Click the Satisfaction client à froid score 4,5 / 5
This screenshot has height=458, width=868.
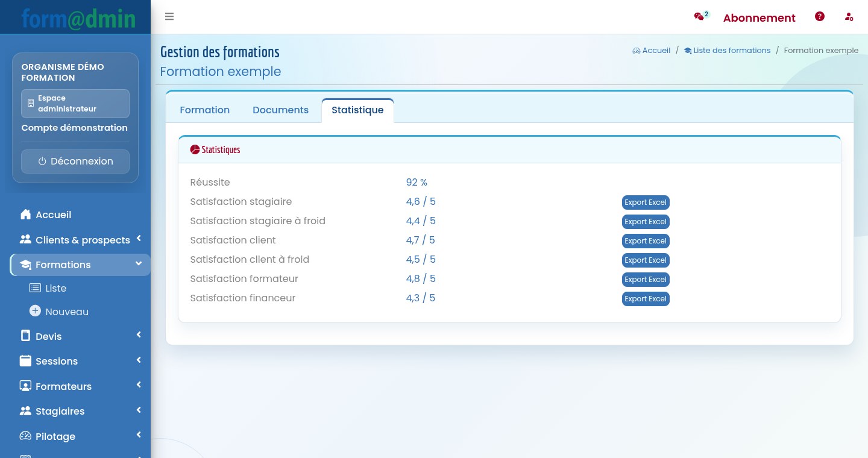(421, 260)
